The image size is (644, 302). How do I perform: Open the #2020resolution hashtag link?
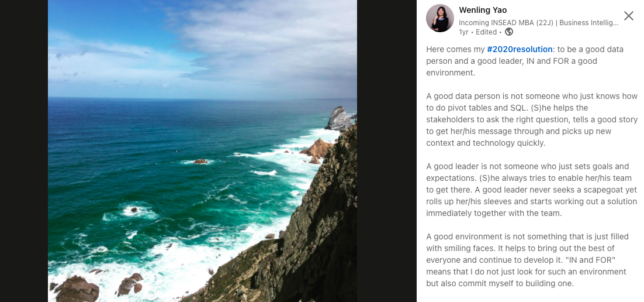[x=520, y=49]
